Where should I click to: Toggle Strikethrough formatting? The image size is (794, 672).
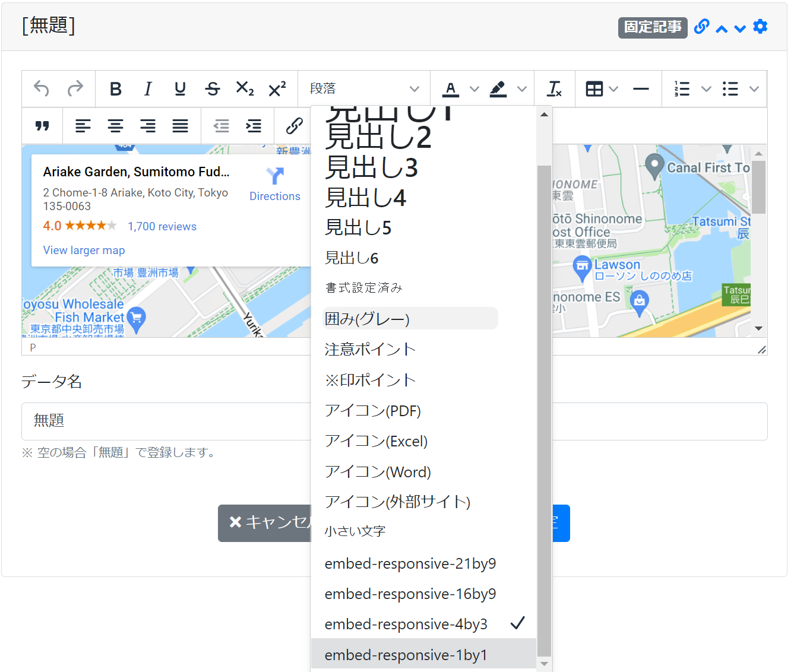click(212, 88)
